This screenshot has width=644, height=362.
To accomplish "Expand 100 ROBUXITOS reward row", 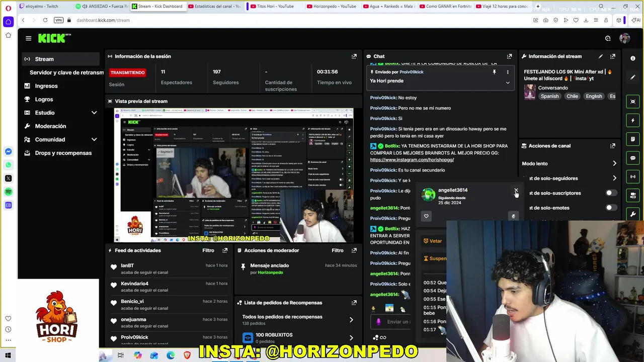I will click(351, 338).
